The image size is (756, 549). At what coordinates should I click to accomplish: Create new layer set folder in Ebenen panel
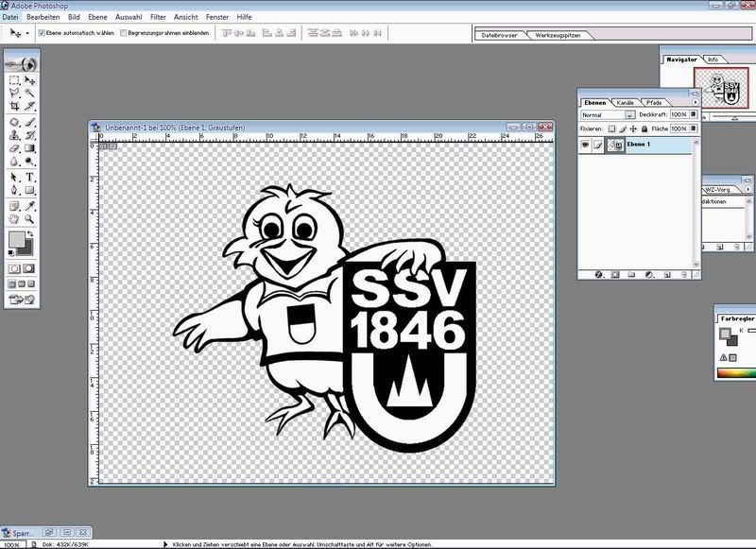click(x=631, y=275)
